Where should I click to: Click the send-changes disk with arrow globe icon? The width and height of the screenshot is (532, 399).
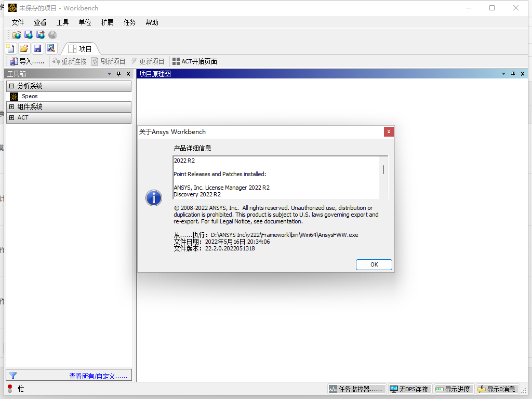coord(41,35)
